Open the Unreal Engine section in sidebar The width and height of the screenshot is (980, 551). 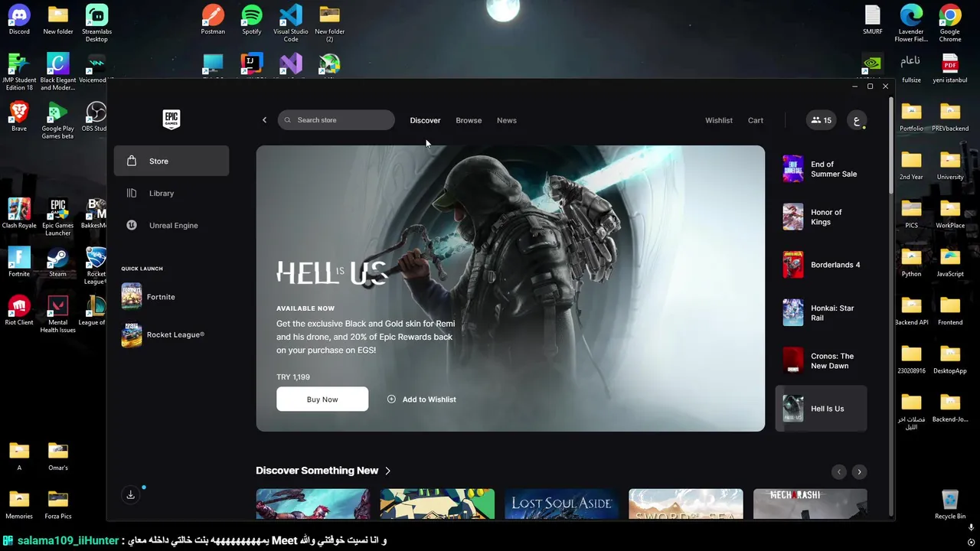point(171,225)
